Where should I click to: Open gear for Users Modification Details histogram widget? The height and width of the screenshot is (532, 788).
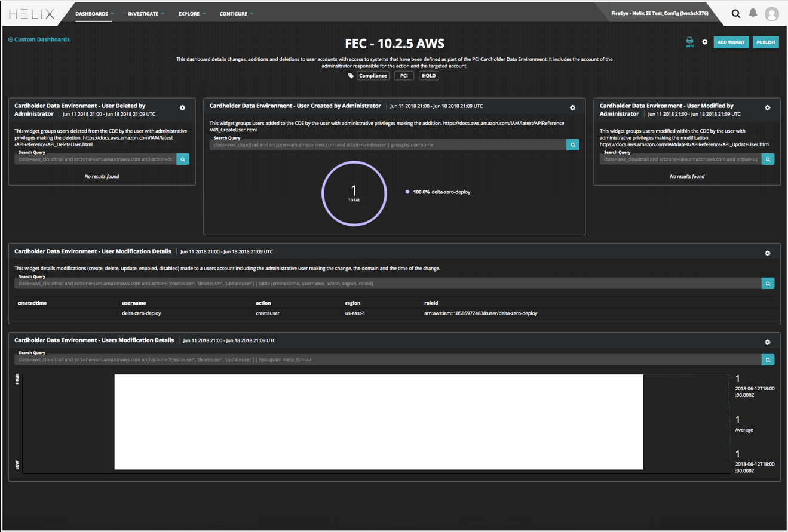(768, 342)
